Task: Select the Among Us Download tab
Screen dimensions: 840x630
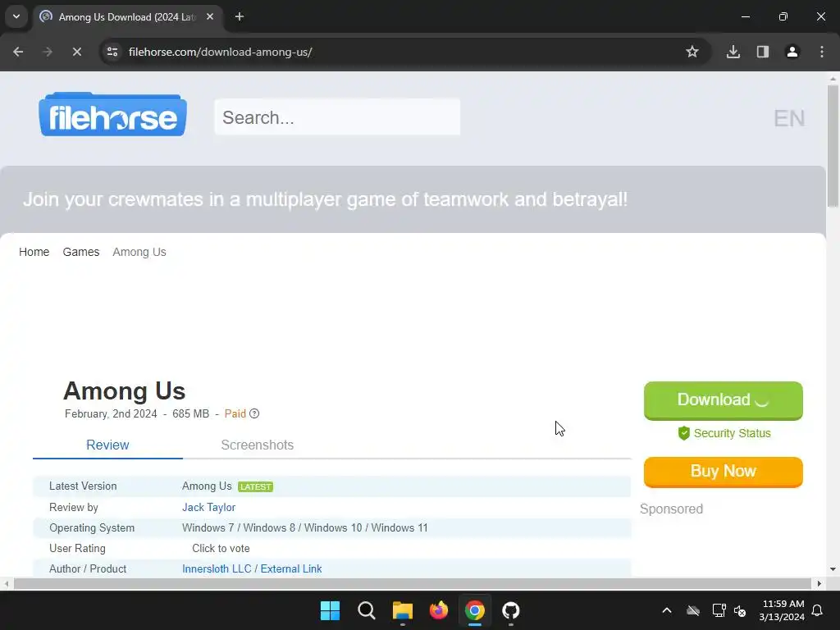Action: click(x=127, y=17)
